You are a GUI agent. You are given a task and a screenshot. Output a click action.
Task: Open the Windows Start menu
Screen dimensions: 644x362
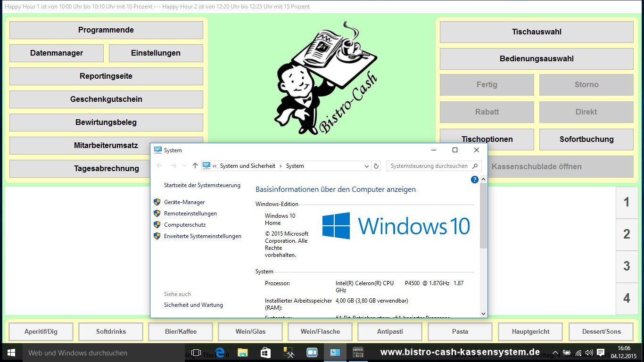pos(11,353)
